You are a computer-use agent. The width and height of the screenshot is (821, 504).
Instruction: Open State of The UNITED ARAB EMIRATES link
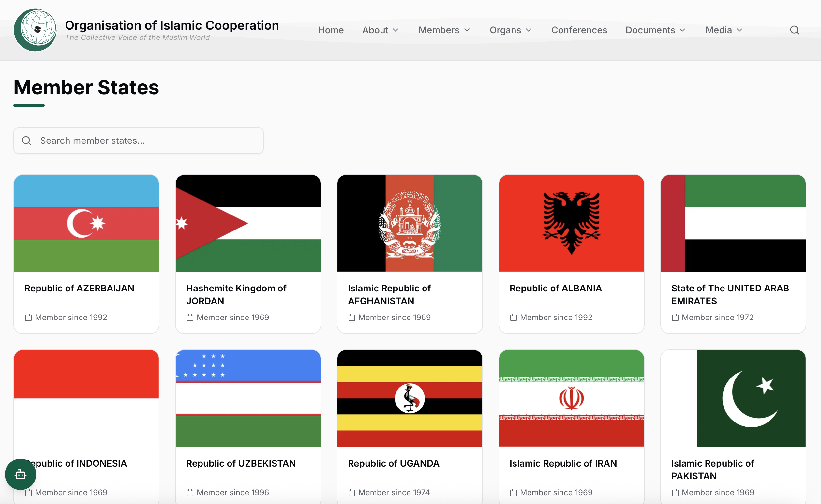click(730, 295)
